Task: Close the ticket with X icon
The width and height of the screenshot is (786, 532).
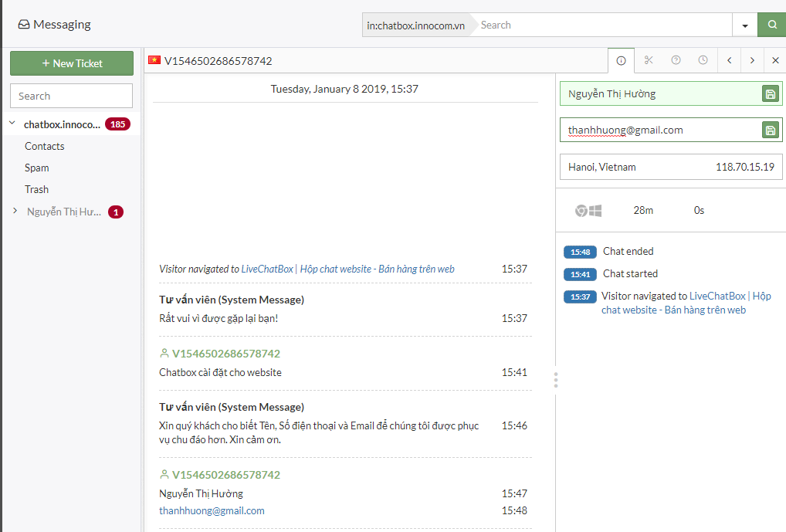Action: coord(775,60)
